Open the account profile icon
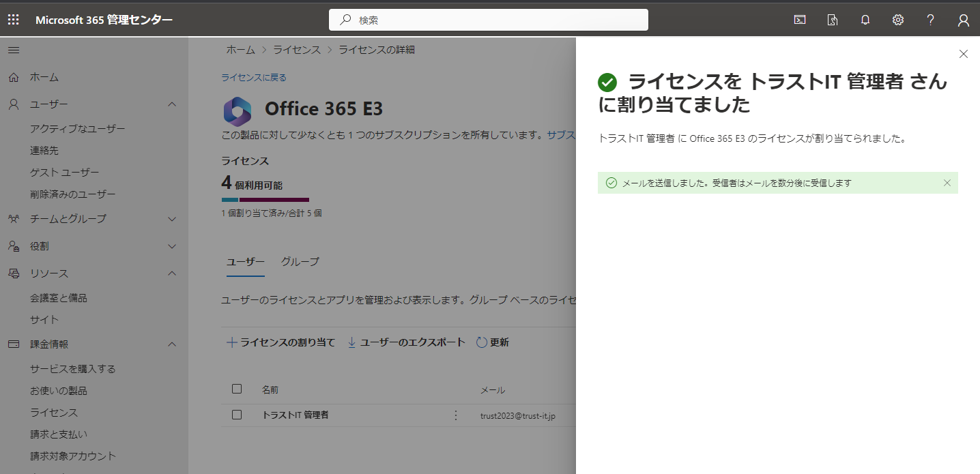 coord(964,20)
